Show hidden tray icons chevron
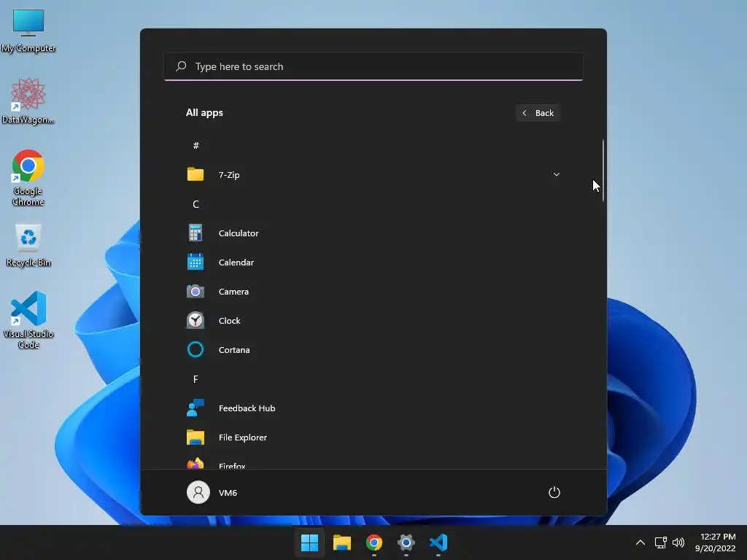Viewport: 747px width, 560px height. click(640, 542)
